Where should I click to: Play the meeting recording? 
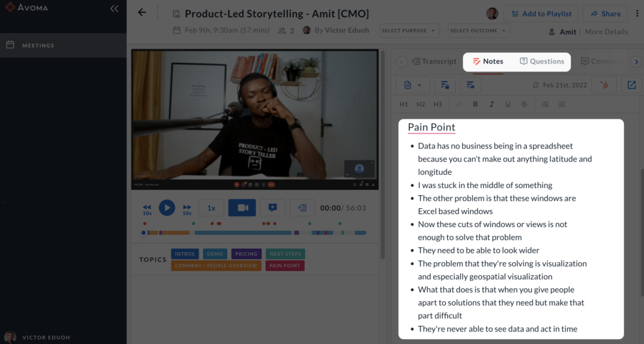pyautogui.click(x=167, y=208)
